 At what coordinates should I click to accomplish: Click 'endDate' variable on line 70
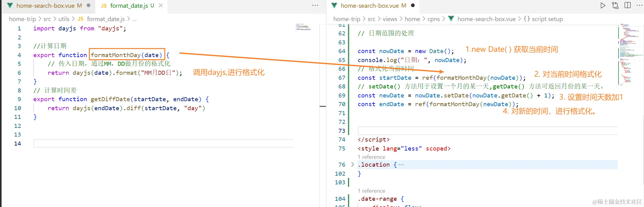(391, 104)
